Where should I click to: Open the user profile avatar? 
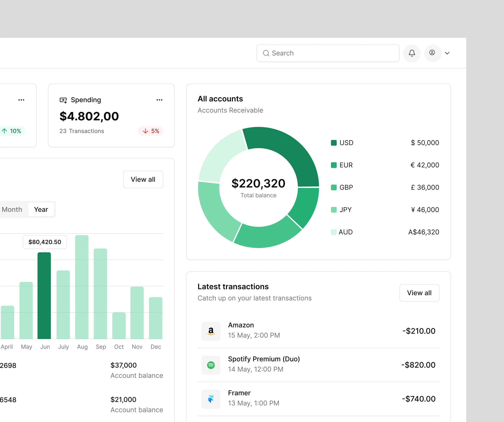point(432,53)
